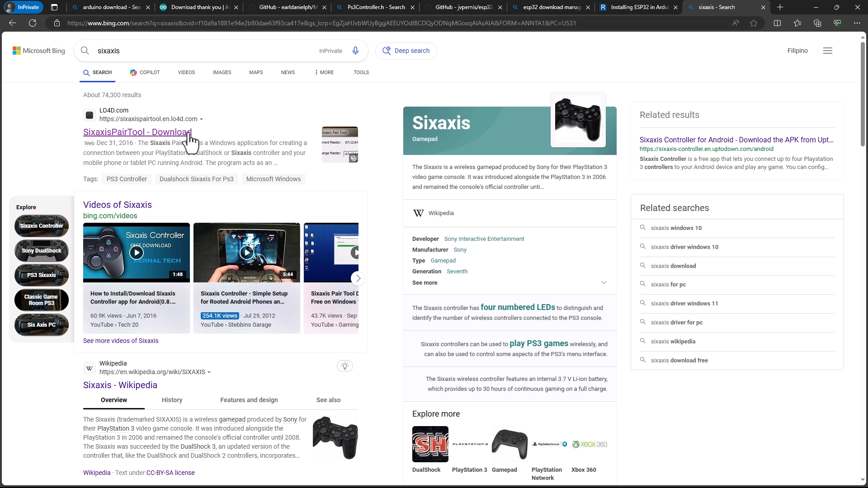The image size is (868, 488).
Task: Open the Favorites list
Action: 797,23
